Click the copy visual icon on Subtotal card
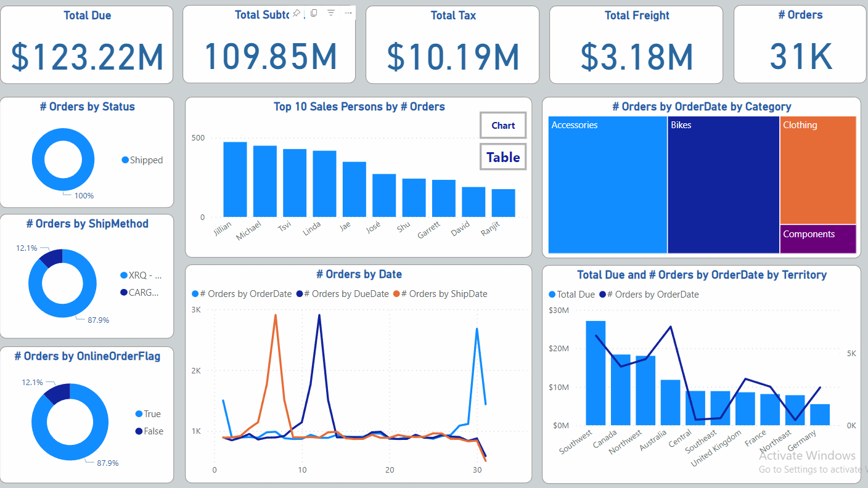868x488 pixels. (x=314, y=13)
